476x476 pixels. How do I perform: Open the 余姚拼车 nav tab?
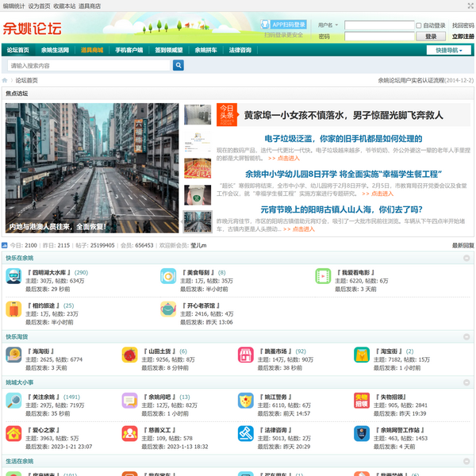[206, 50]
